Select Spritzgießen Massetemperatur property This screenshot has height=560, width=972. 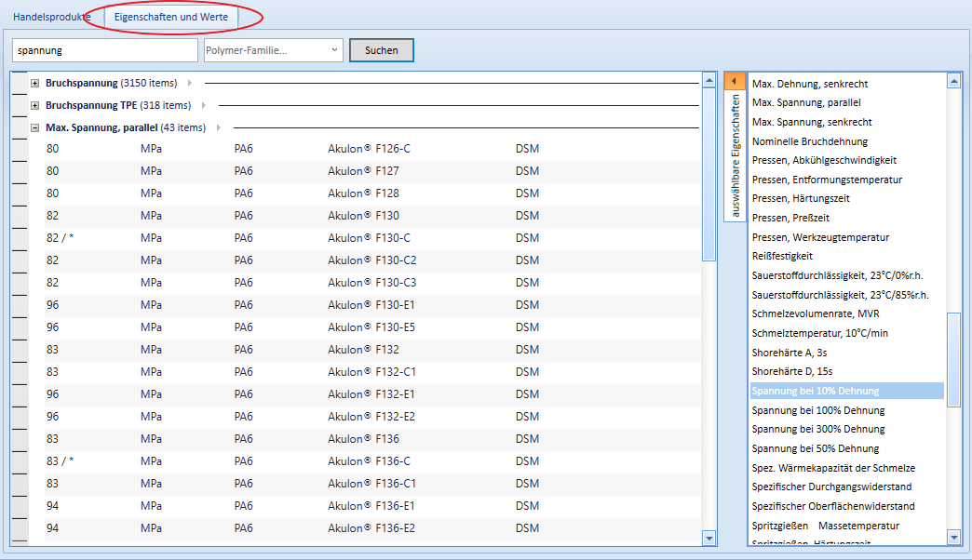[x=825, y=526]
